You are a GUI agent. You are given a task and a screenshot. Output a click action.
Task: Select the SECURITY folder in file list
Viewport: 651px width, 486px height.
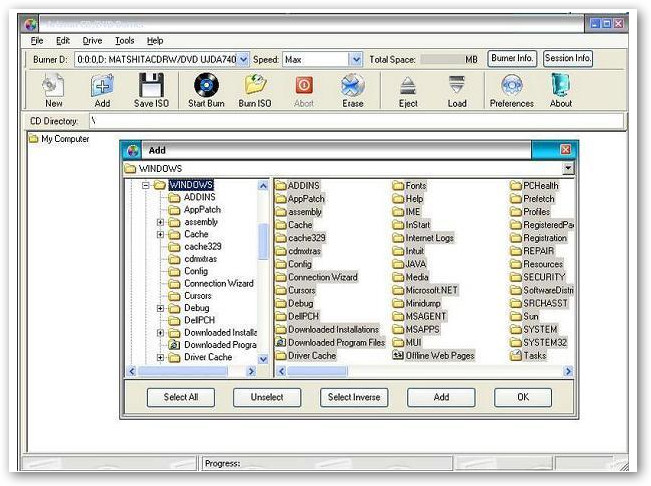[538, 277]
